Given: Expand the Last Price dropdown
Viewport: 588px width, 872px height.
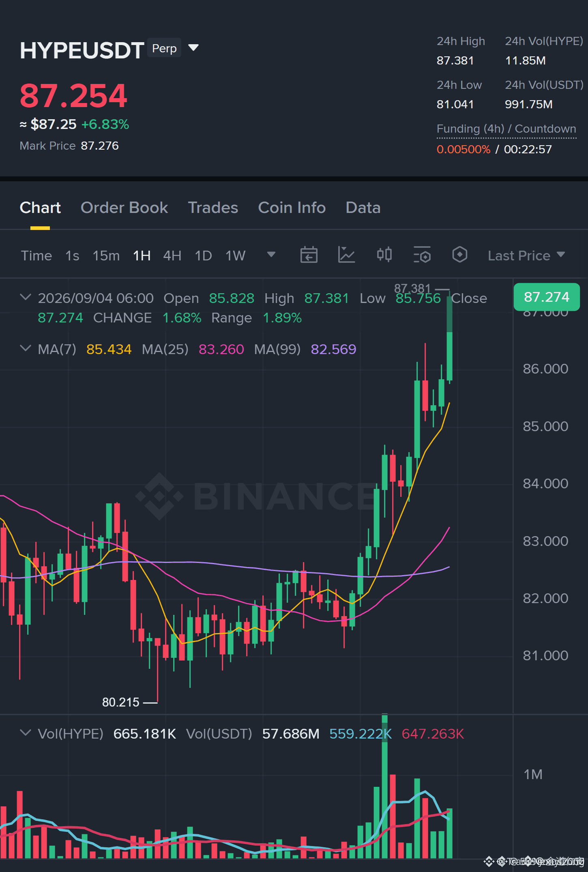Looking at the screenshot, I should pos(526,256).
